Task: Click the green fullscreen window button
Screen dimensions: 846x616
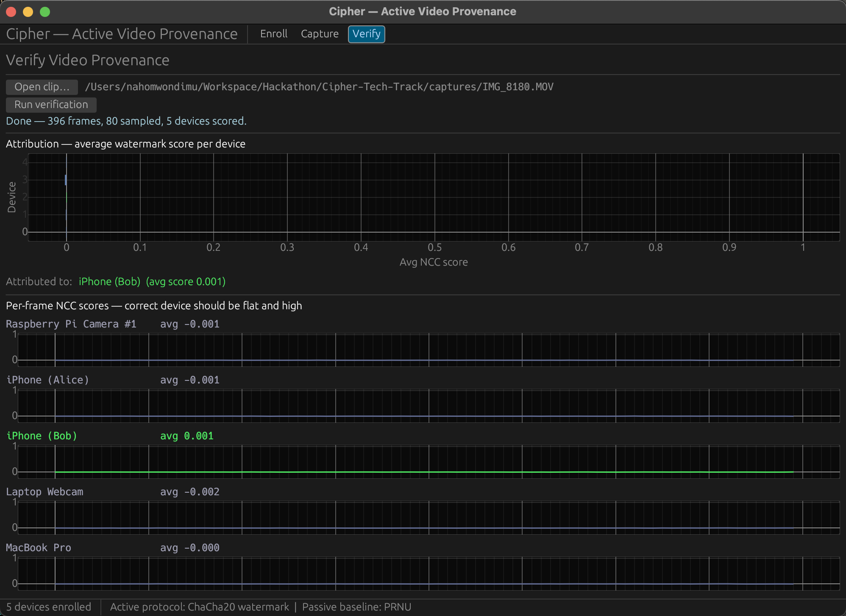Action: pyautogui.click(x=45, y=12)
